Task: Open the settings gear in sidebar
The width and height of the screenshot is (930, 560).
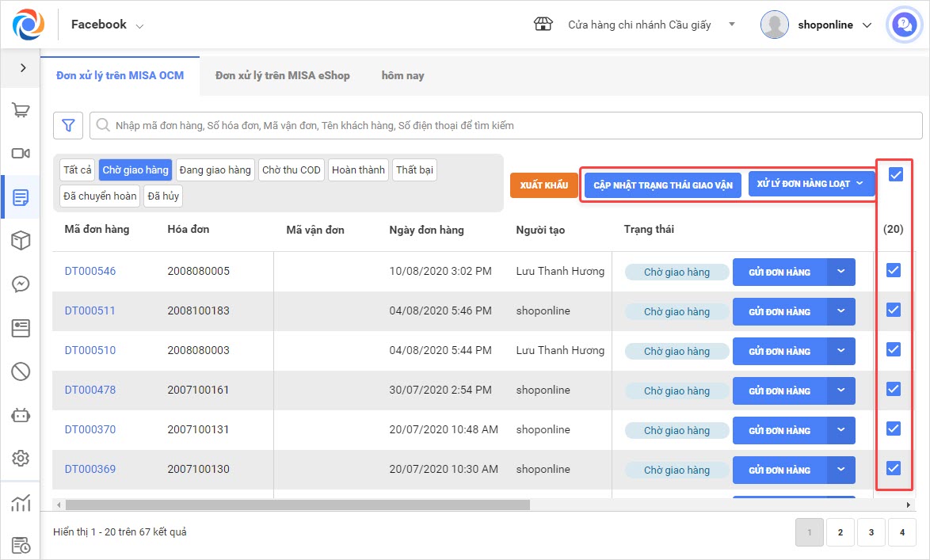Action: coord(21,458)
